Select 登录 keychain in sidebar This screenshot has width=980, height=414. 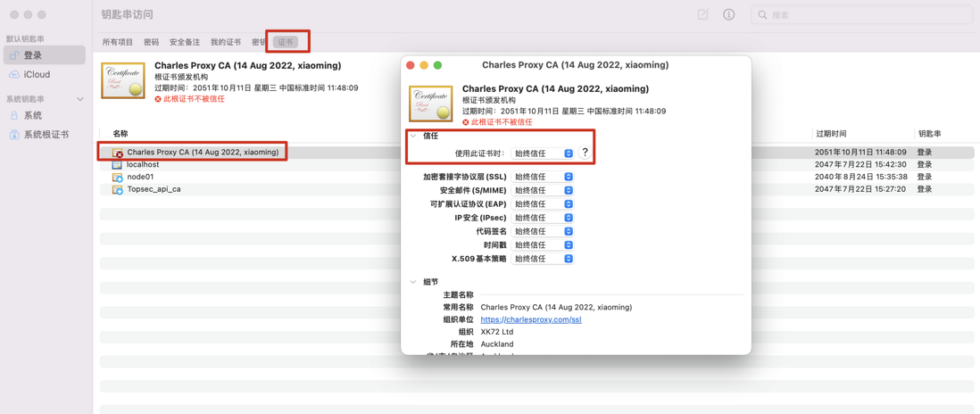pyautogui.click(x=45, y=55)
